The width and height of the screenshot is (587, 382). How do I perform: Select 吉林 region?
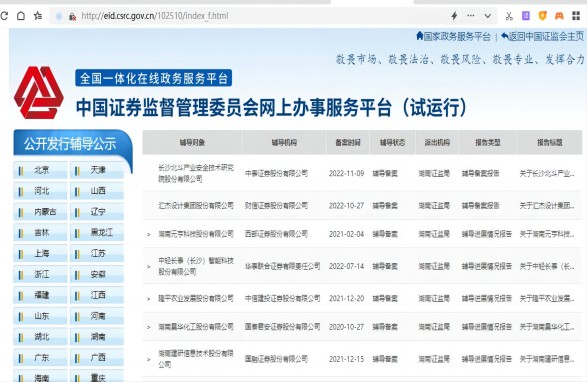pos(40,233)
